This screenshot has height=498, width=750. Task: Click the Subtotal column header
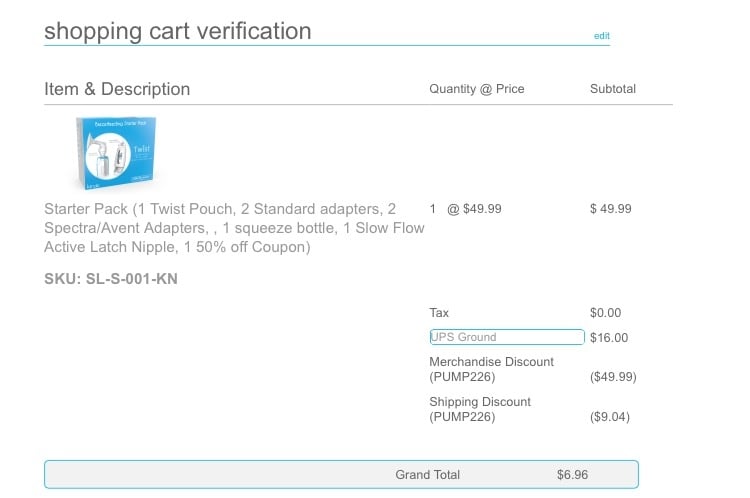pos(613,89)
